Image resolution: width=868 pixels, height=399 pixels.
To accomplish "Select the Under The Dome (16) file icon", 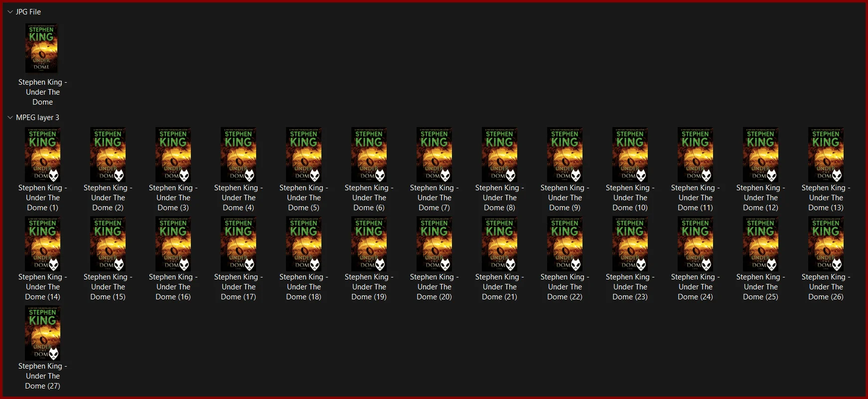I will click(x=173, y=244).
